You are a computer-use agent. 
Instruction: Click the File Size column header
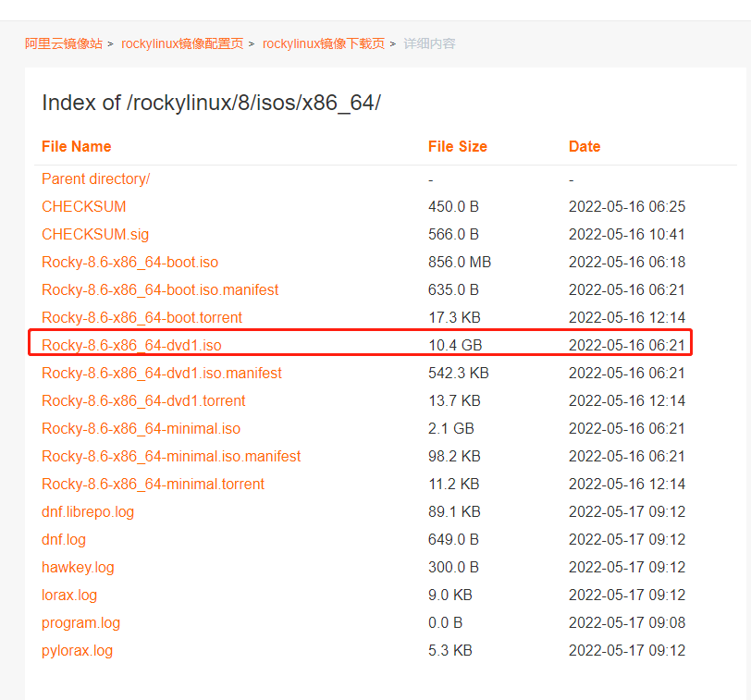[x=458, y=146]
